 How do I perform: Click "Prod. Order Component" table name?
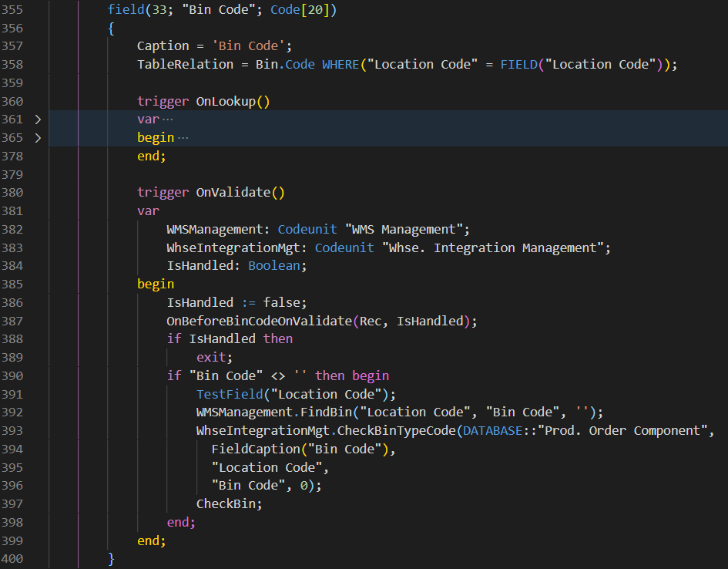(x=622, y=430)
